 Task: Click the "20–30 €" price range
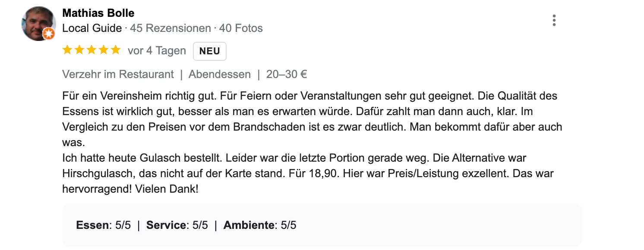(x=287, y=75)
